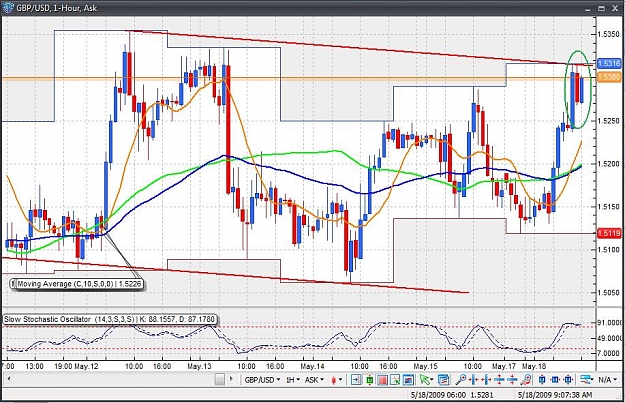
Task: Open the chart properties list icon
Action: point(444,379)
